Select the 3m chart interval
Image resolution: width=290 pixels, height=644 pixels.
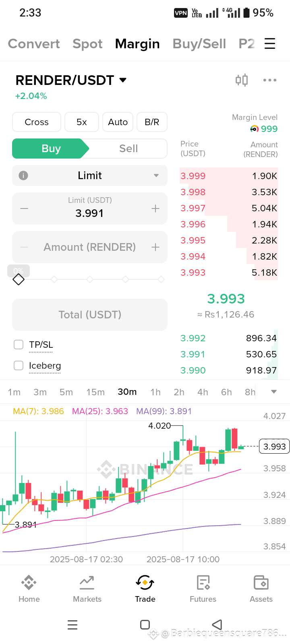[40, 392]
